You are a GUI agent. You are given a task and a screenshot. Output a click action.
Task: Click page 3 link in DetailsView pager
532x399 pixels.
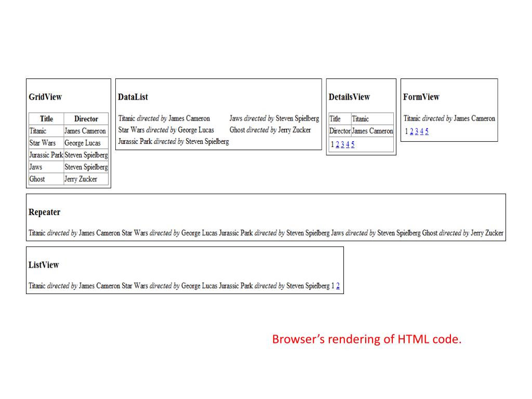[x=342, y=144]
